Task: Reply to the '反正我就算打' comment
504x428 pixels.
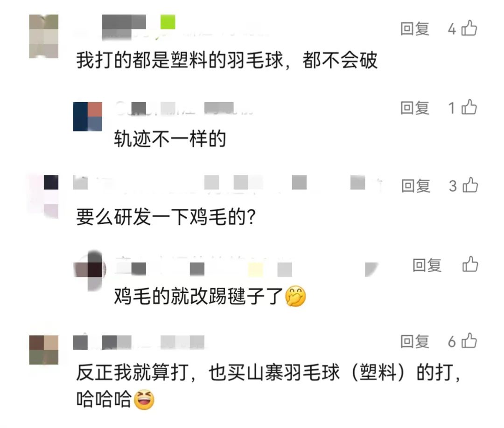Action: (x=415, y=341)
